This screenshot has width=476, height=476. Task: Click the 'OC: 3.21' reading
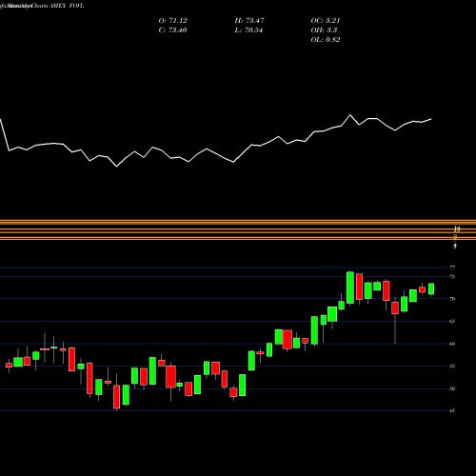[326, 21]
